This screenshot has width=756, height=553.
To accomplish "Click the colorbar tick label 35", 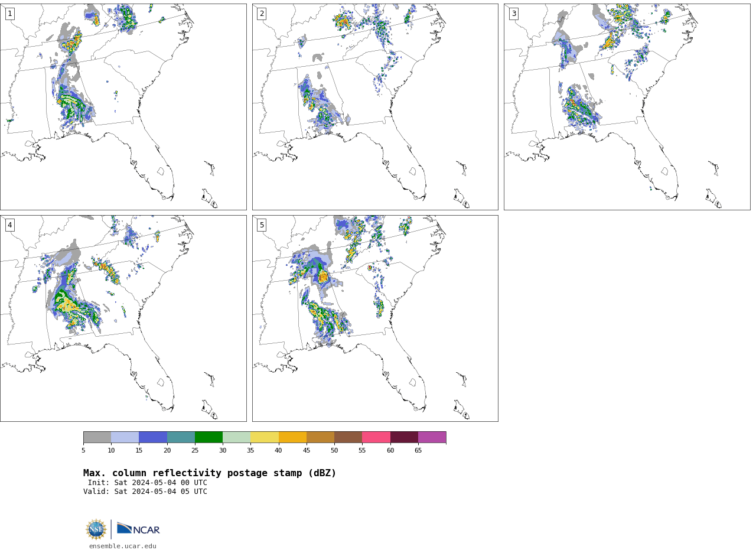I will [x=250, y=451].
